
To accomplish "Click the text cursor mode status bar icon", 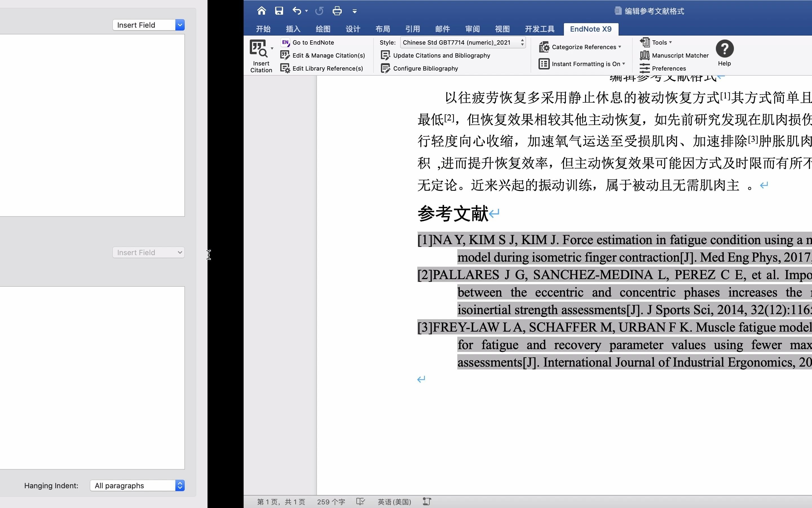I will point(427,502).
